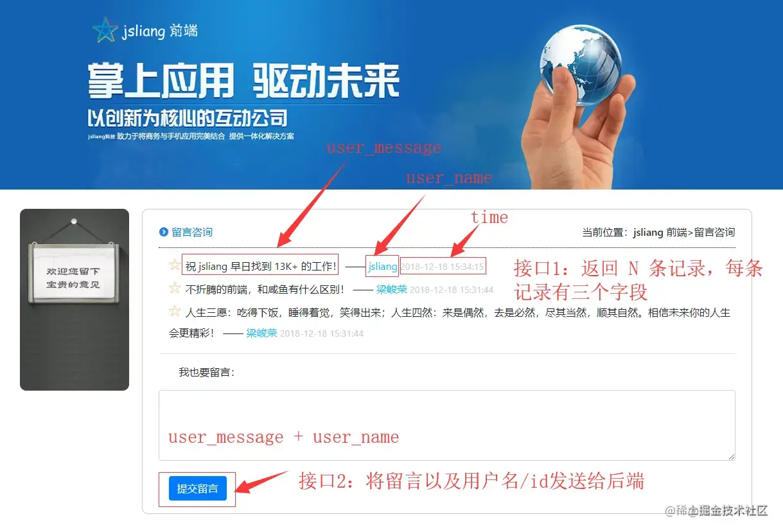783x532 pixels.
Task: Click the jsliang 前端 site title text
Action: [x=160, y=31]
